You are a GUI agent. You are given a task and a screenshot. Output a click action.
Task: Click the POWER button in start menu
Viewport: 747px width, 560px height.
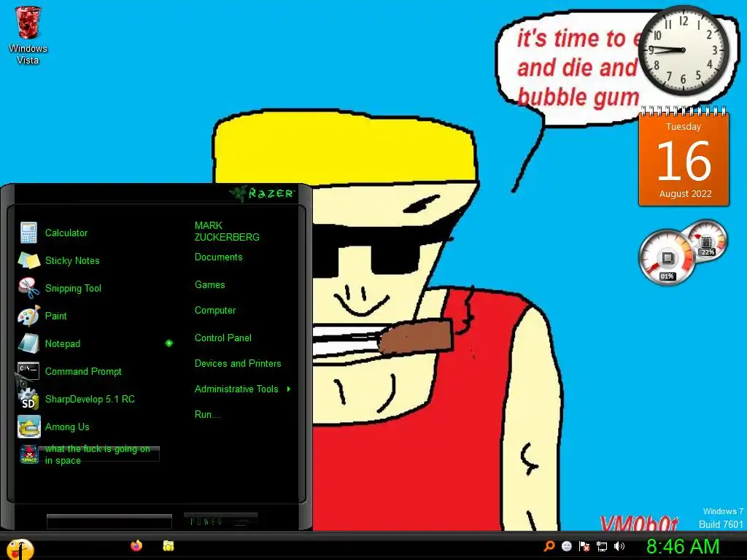(x=220, y=521)
